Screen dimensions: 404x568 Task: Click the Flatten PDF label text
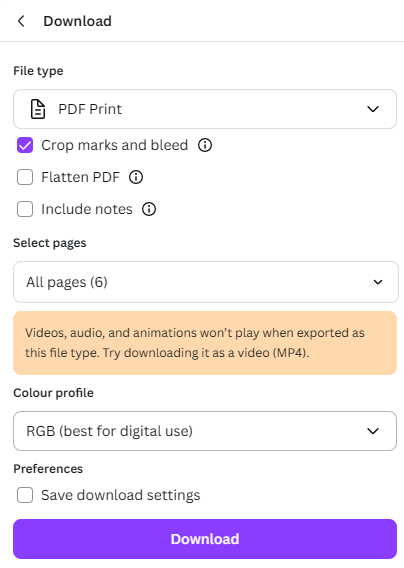(x=80, y=177)
